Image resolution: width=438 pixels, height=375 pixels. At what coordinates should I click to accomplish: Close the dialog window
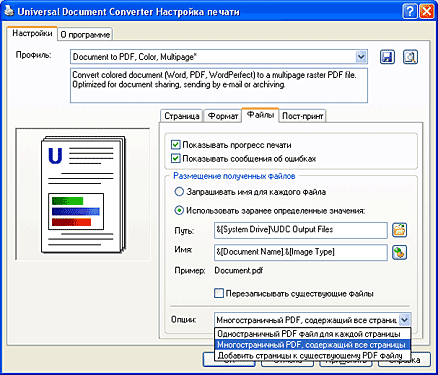coord(427,12)
